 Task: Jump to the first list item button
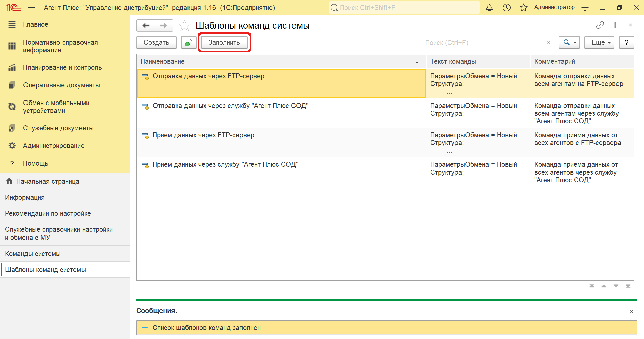[x=592, y=286]
